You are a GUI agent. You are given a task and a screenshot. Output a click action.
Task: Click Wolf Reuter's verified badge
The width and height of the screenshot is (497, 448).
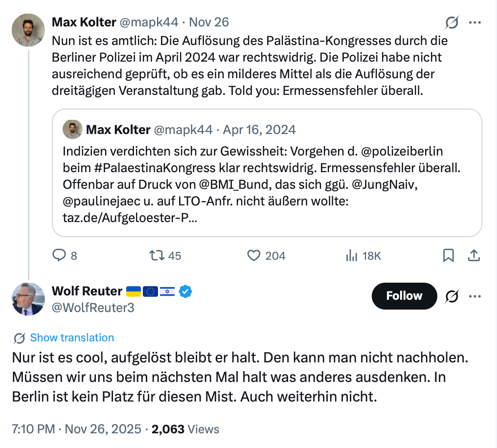tap(185, 291)
